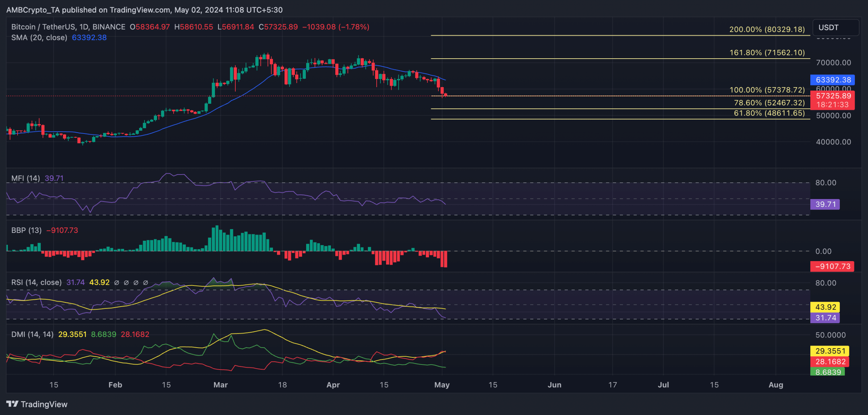Select the 100.00% (57378.72) Fibonacci level
Image resolution: width=868 pixels, height=415 pixels.
767,90
